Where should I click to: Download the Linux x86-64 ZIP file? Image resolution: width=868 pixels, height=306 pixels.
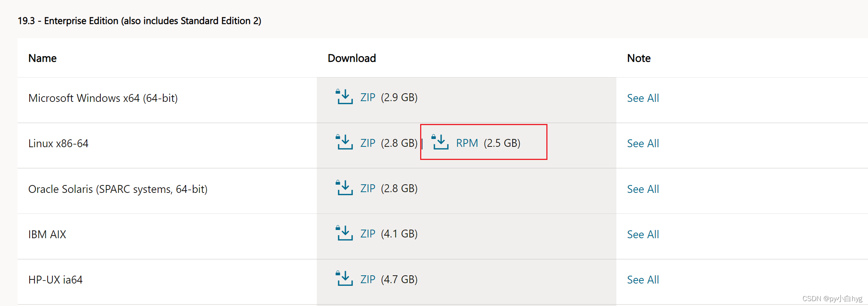pyautogui.click(x=367, y=143)
